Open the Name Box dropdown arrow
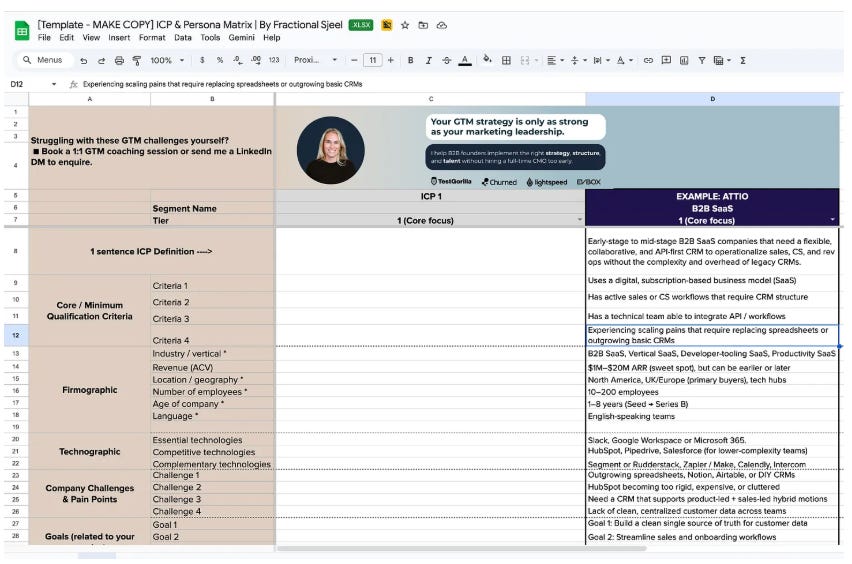 [x=54, y=84]
